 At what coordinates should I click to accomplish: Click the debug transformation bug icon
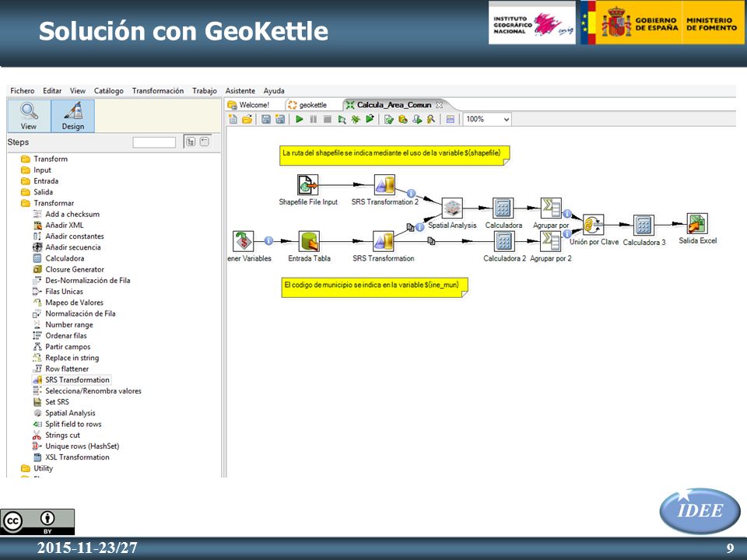point(356,119)
